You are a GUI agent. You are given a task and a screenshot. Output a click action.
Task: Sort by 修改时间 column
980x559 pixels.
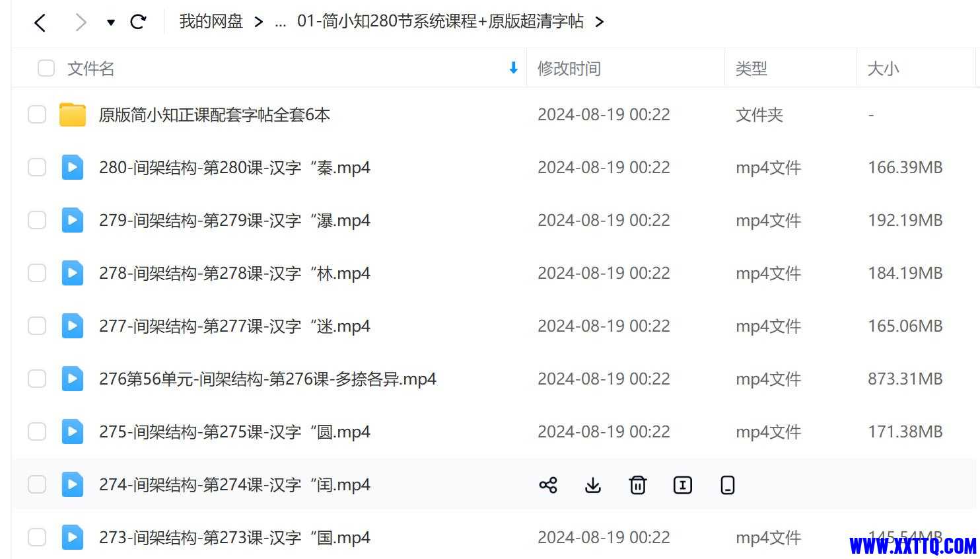[x=569, y=69]
